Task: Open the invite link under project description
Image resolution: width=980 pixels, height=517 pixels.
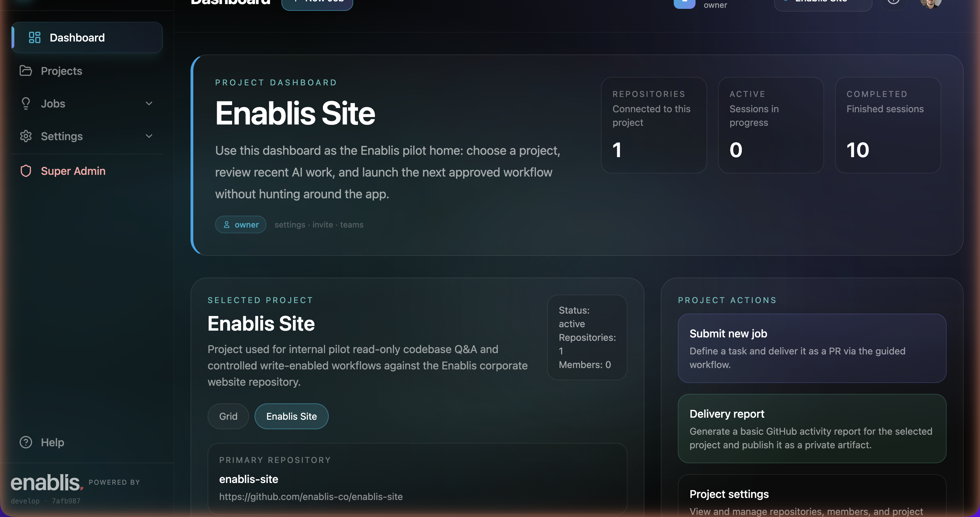Action: pos(323,225)
